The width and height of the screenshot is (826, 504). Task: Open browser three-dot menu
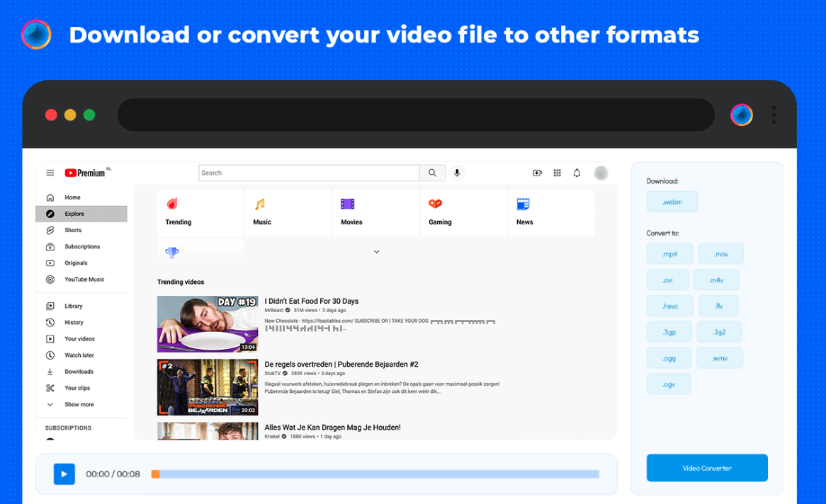point(774,115)
